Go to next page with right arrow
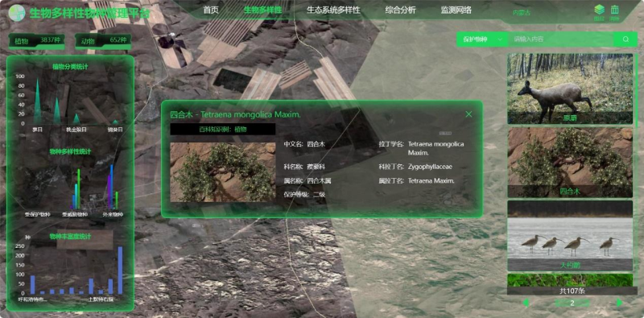644x318 pixels. tap(620, 303)
